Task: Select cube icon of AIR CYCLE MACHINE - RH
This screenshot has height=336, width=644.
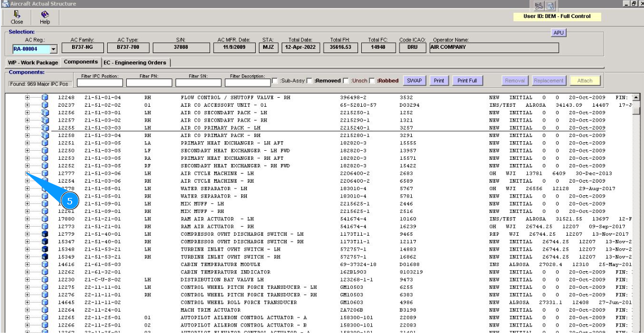Action: point(45,180)
